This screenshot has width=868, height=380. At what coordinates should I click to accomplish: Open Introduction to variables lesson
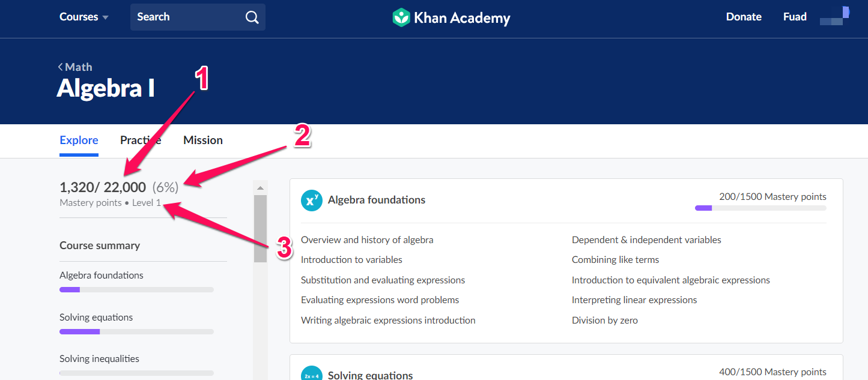(351, 260)
